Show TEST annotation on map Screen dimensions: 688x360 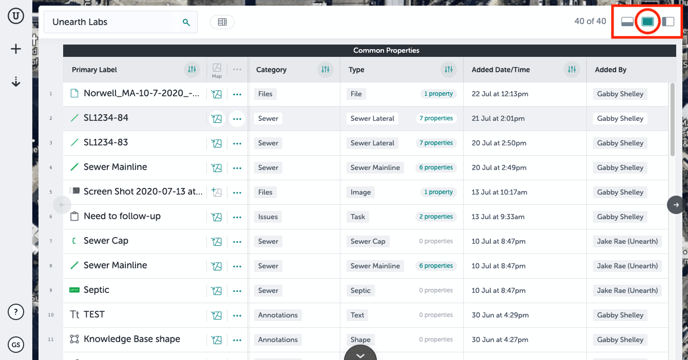click(217, 315)
